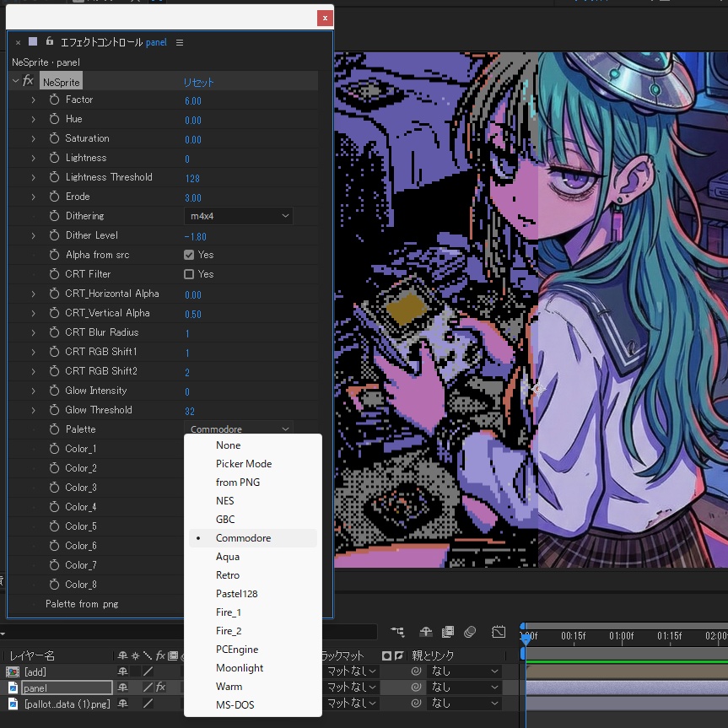Select NES from the palette menu
Viewport: 728px width, 728px height.
(x=224, y=500)
